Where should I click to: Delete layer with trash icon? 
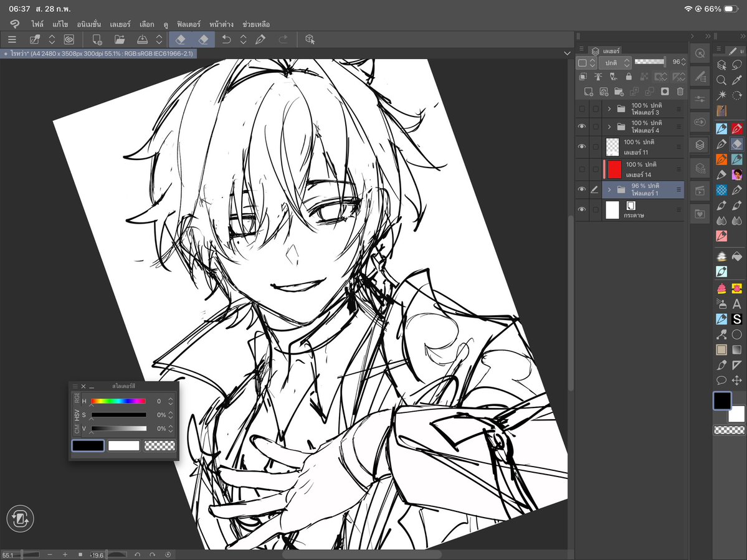click(x=680, y=92)
